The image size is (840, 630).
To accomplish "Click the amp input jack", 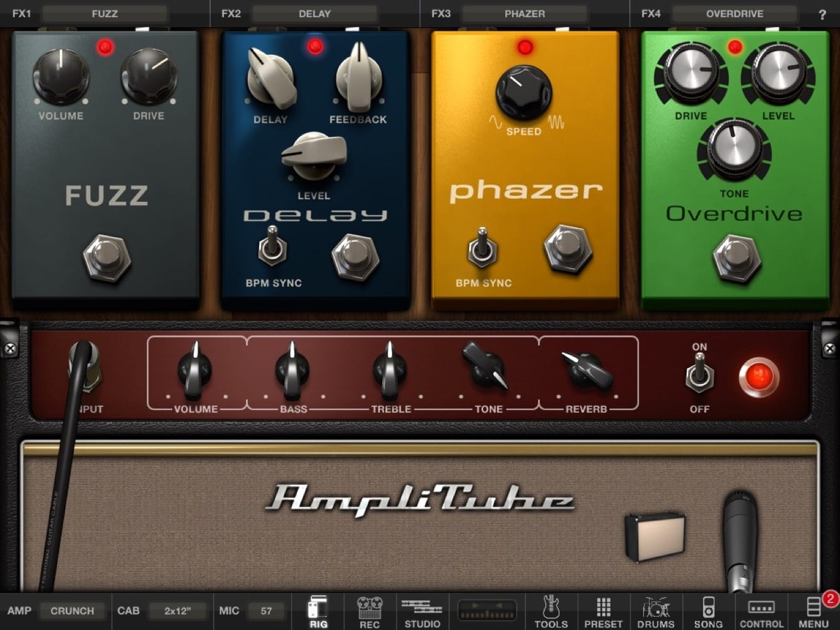I will (x=84, y=366).
